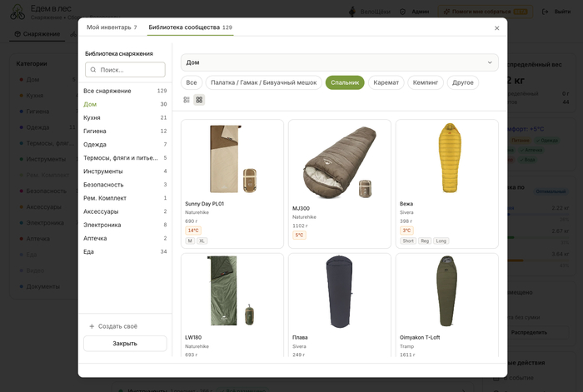
Task: Open Oimyakon T-Loft sleeping bag image
Action: [446, 290]
